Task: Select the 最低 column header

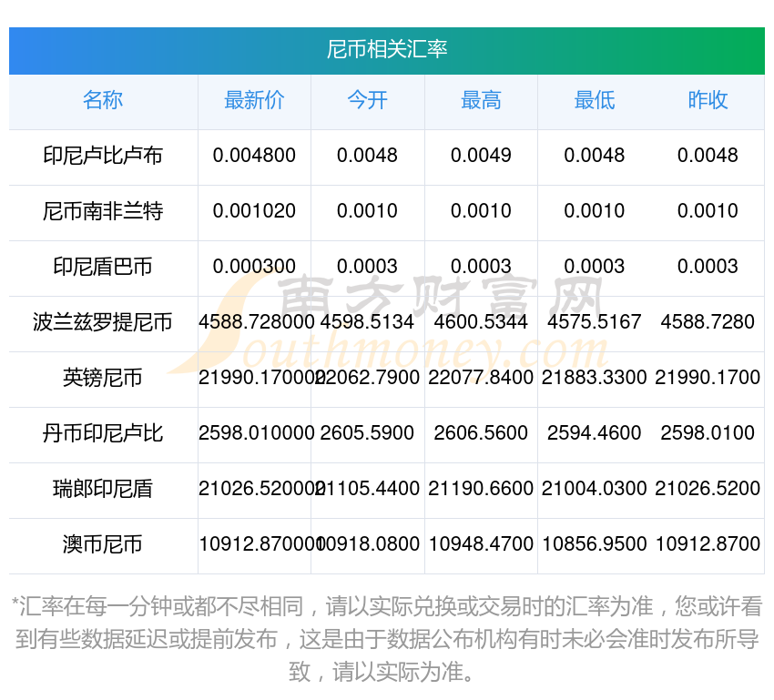Action: point(595,101)
